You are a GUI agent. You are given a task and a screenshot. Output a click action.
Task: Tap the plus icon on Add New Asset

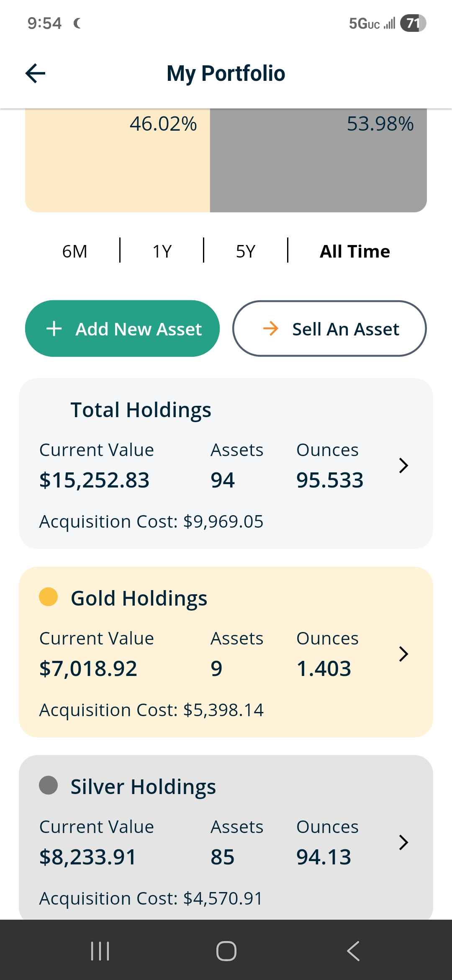coord(54,329)
